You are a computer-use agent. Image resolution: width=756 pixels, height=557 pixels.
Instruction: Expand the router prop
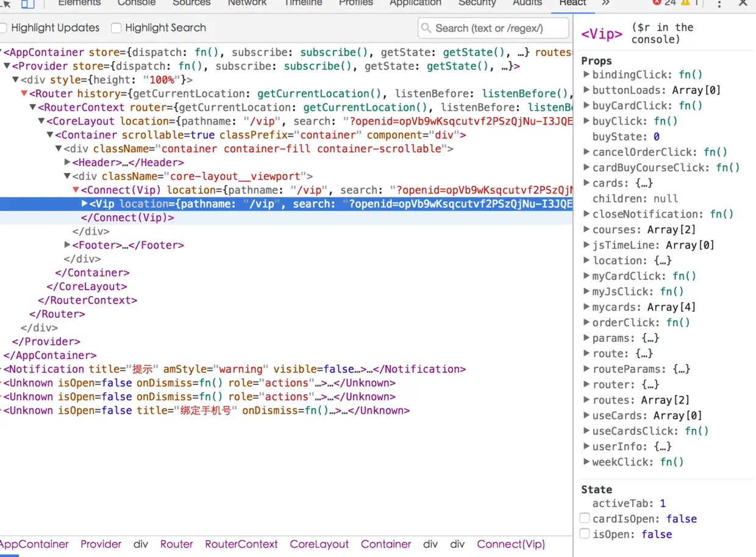[587, 385]
